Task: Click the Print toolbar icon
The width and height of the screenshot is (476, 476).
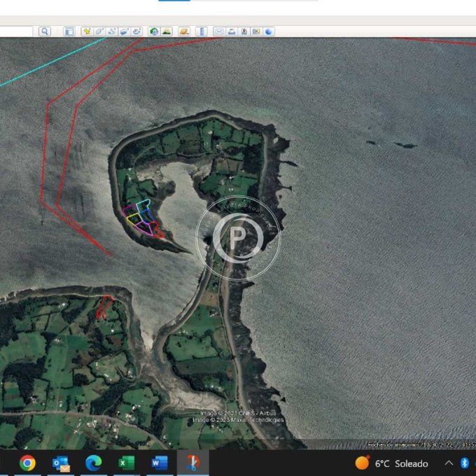Action: pos(232,31)
